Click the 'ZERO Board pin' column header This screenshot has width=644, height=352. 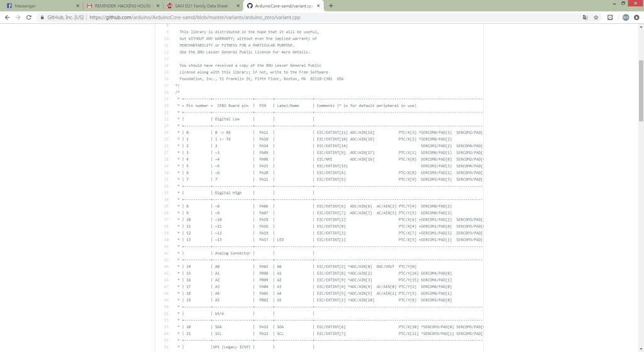[233, 106]
